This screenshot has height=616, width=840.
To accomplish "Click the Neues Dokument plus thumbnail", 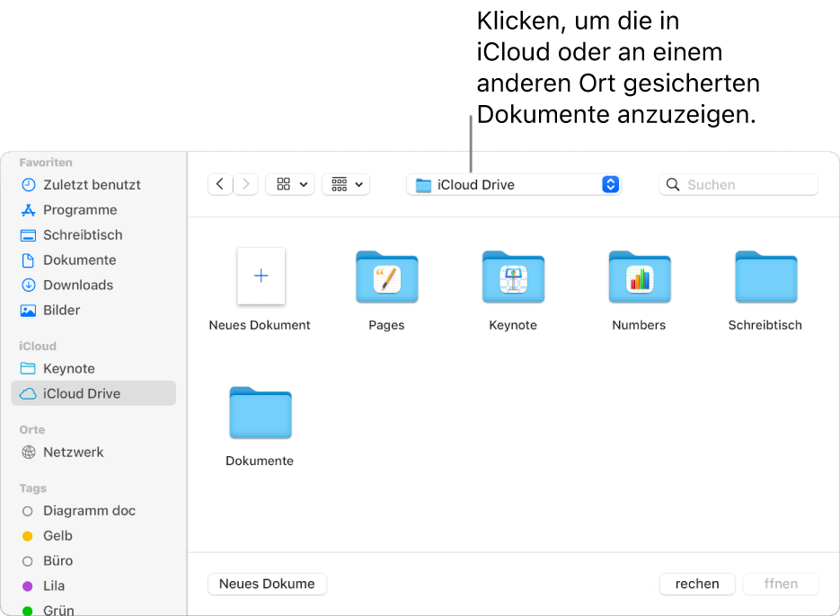I will [x=261, y=276].
